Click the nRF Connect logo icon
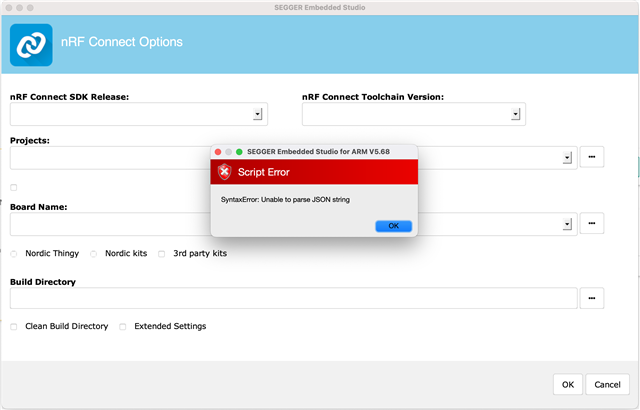 (31, 44)
